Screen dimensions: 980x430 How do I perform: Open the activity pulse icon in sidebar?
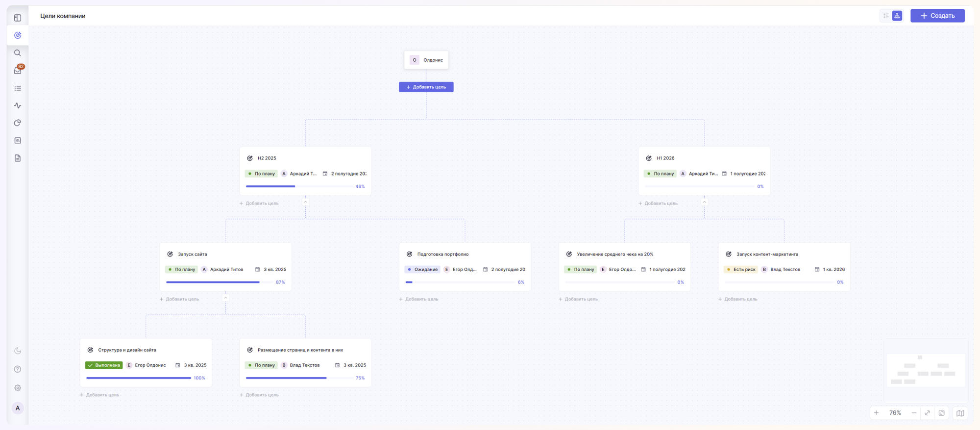(18, 105)
